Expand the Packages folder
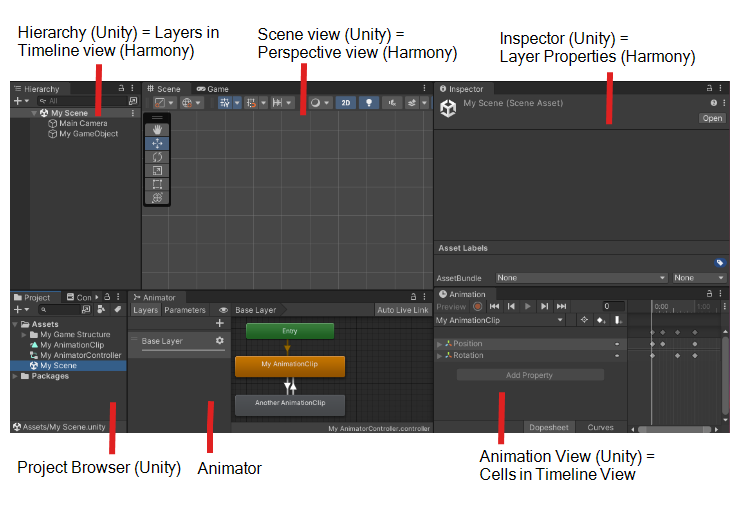 tap(15, 376)
